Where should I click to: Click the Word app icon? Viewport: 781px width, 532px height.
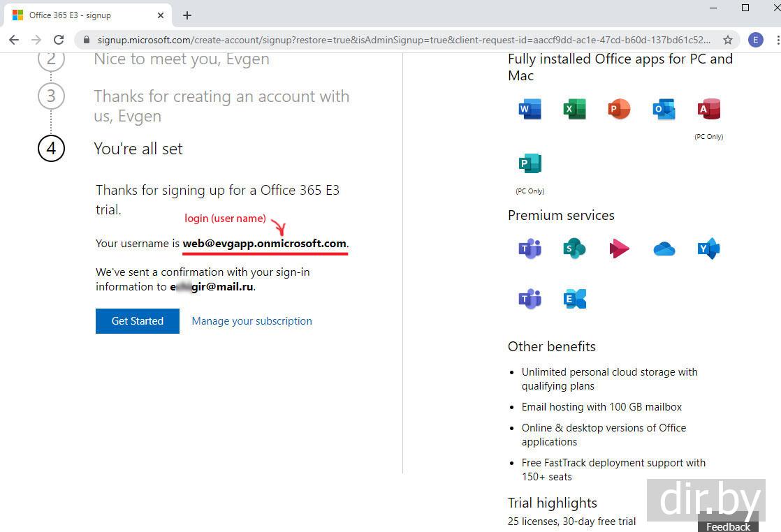coord(530,109)
